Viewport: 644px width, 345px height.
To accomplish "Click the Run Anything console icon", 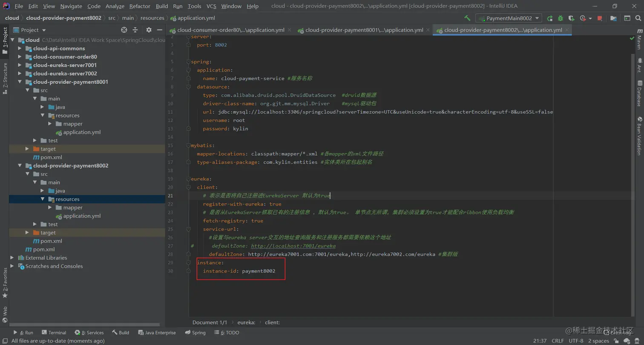I will tap(627, 18).
